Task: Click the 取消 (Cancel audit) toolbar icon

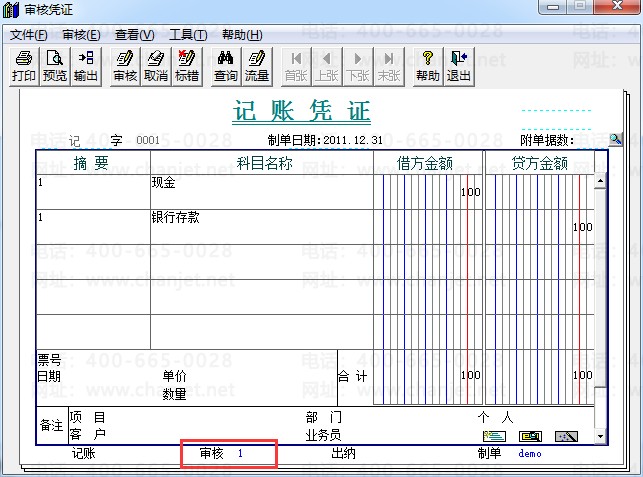Action: tap(156, 66)
